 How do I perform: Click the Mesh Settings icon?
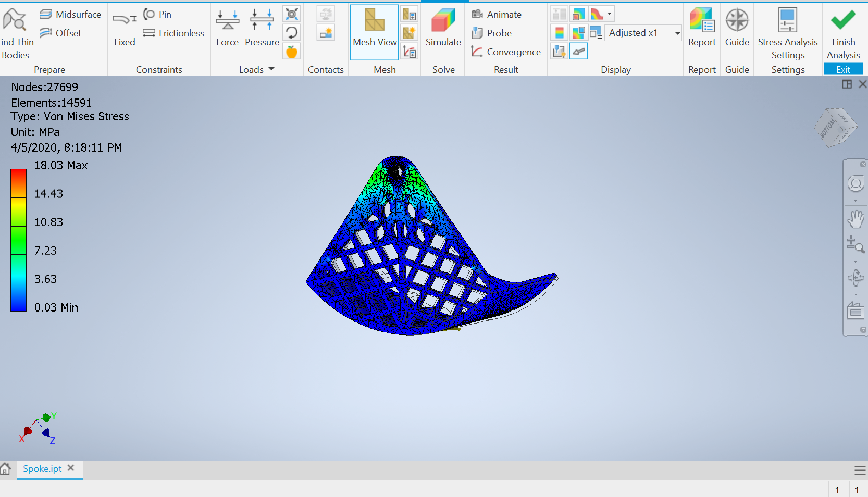point(410,14)
